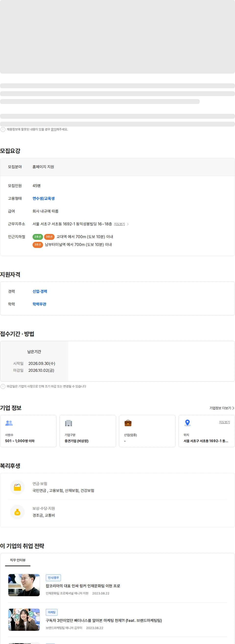Open 기업정보 더보기 link
The width and height of the screenshot is (235, 644).
tap(220, 408)
